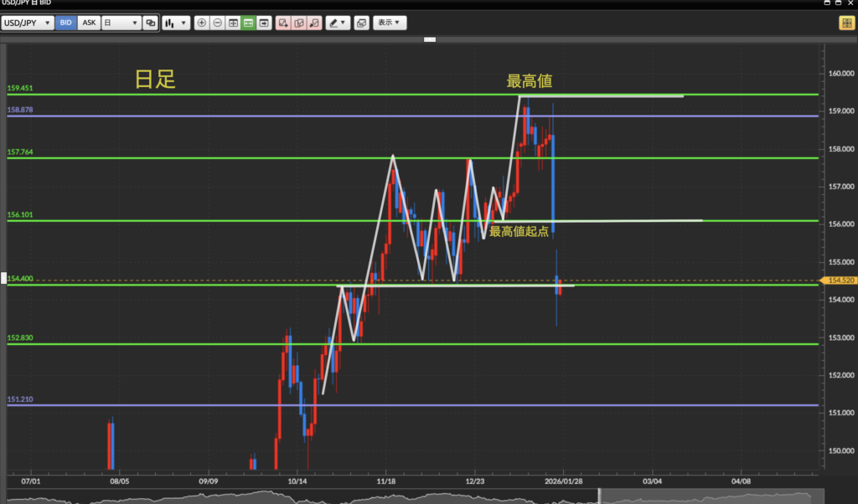The height and width of the screenshot is (504, 858).
Task: Click the zoom out magnifier icon
Action: coord(217,23)
